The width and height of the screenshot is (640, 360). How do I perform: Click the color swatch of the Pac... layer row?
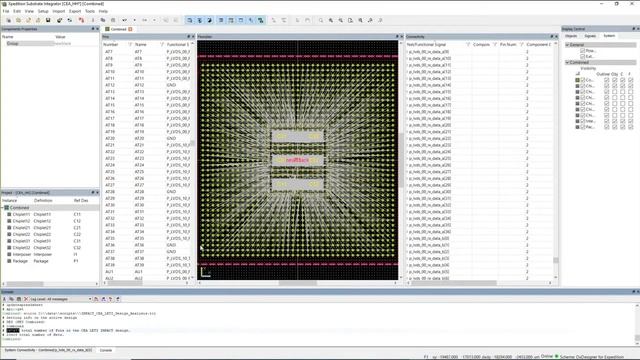point(577,127)
